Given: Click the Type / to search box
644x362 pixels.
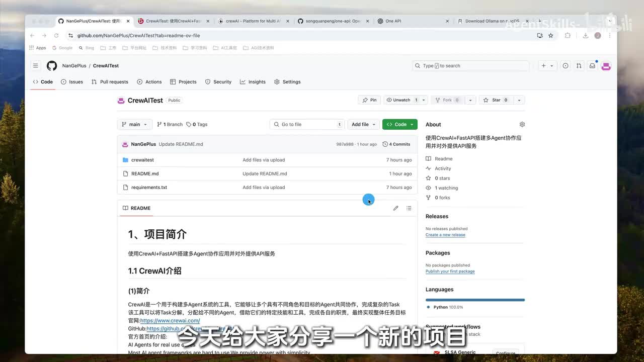Looking at the screenshot, I should click(470, 66).
